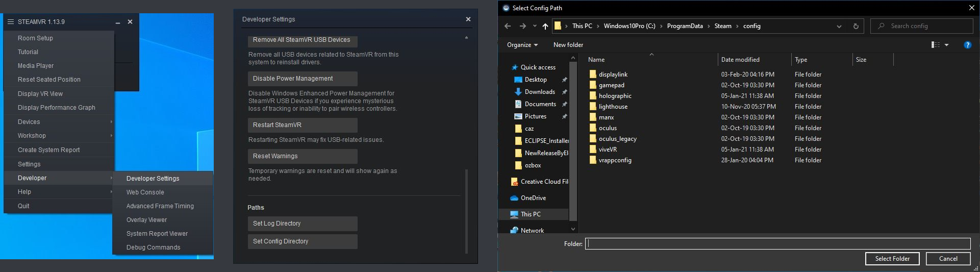Click displaylink folder icon
This screenshot has height=272, width=980.
tap(593, 74)
